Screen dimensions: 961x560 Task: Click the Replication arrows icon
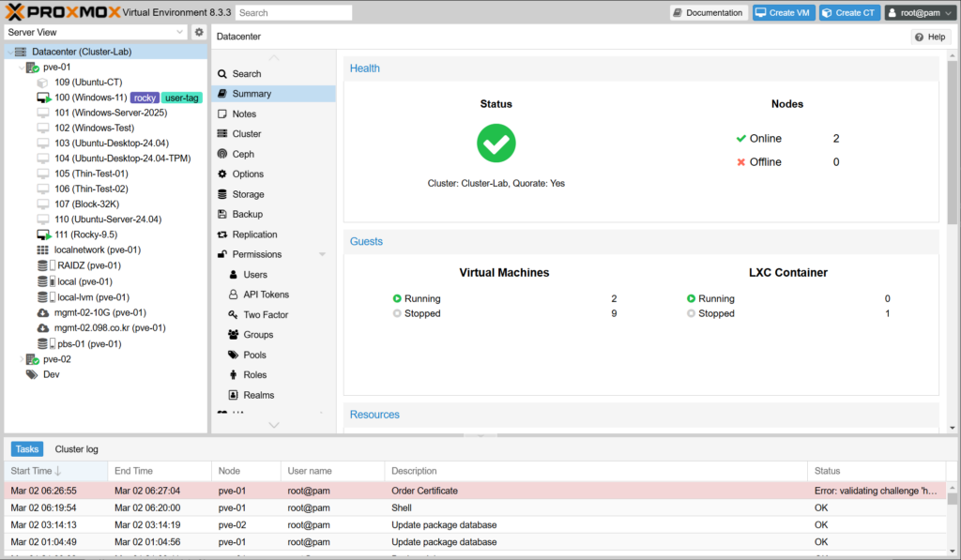[x=222, y=235]
